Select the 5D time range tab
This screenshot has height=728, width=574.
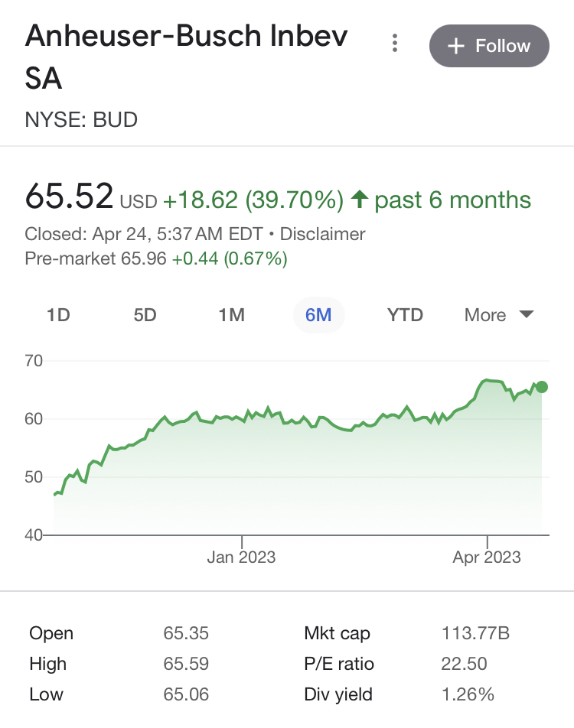[x=145, y=315]
